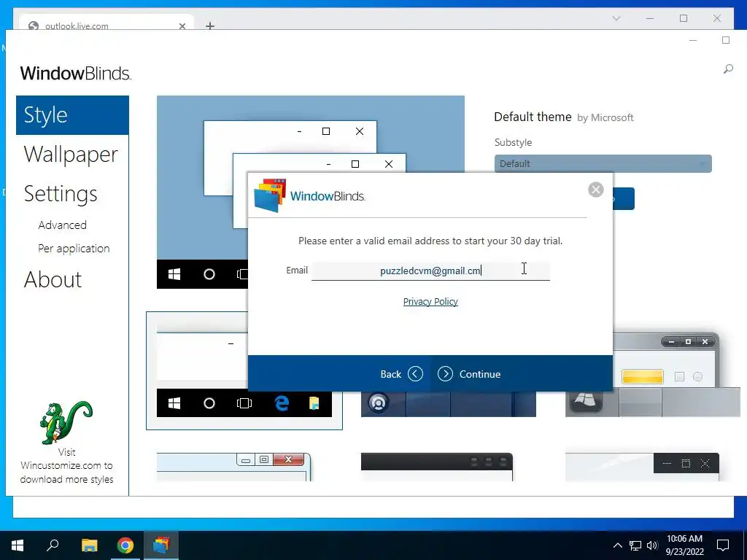The width and height of the screenshot is (747, 560).
Task: Open network status tray icon
Action: coord(635,545)
